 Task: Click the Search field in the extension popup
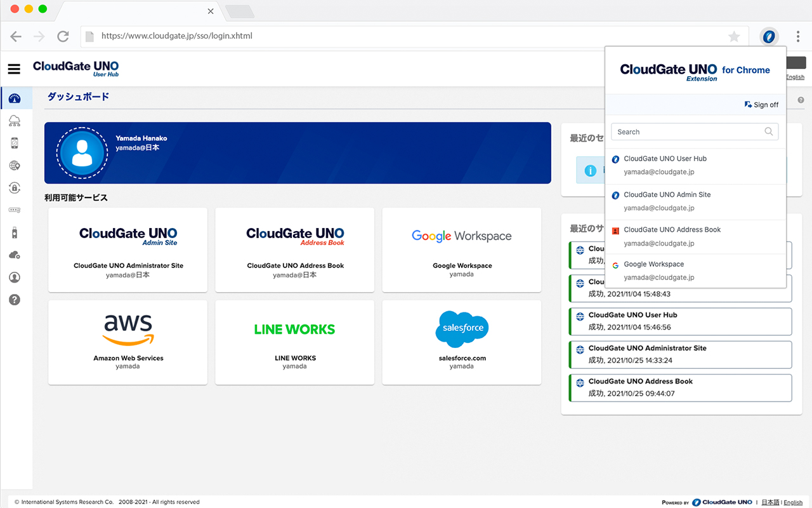click(x=695, y=131)
